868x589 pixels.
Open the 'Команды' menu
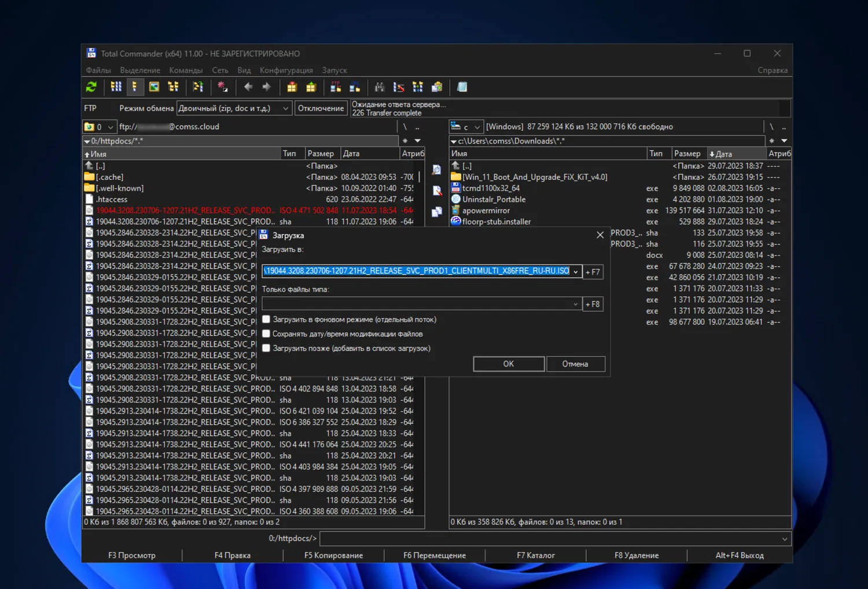pyautogui.click(x=186, y=70)
